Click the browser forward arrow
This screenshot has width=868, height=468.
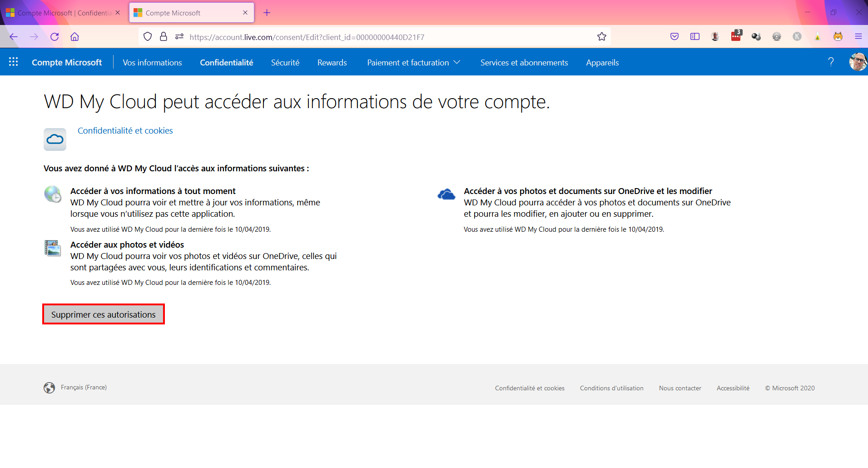(34, 37)
